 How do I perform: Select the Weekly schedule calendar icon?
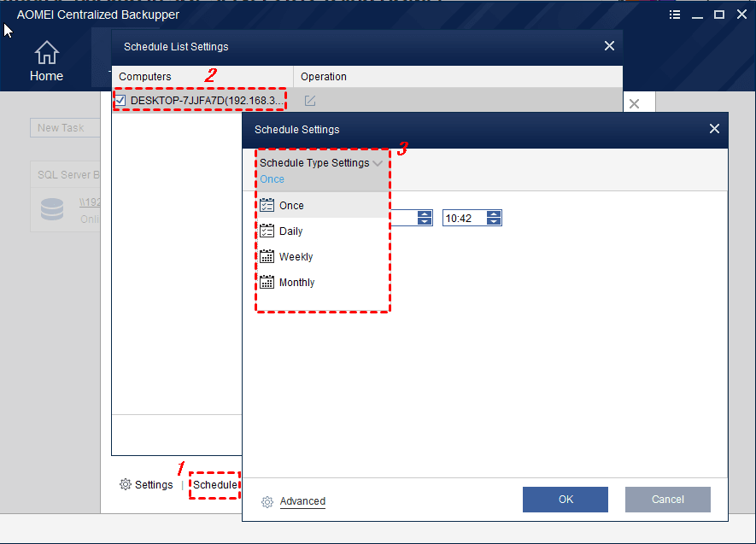point(267,256)
